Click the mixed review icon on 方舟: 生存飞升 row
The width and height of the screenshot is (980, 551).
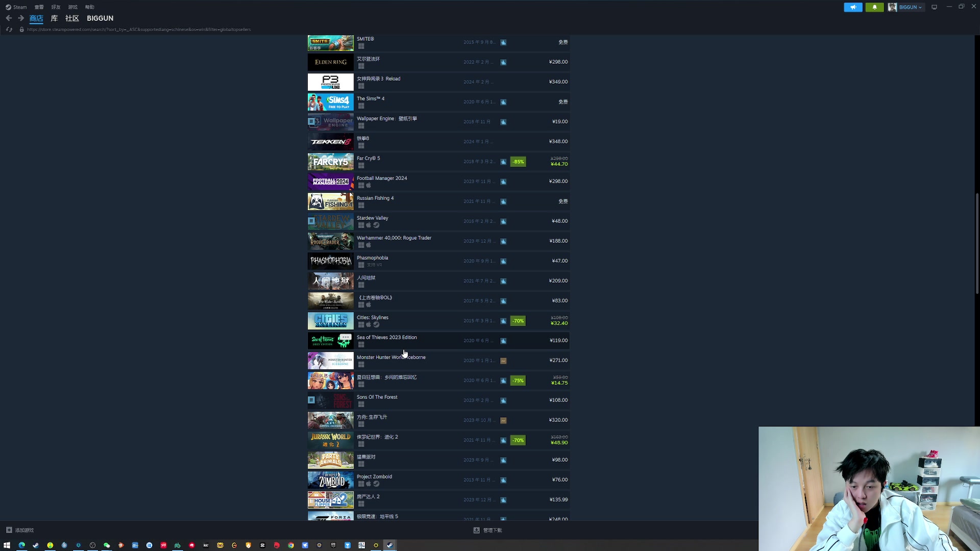(x=503, y=420)
